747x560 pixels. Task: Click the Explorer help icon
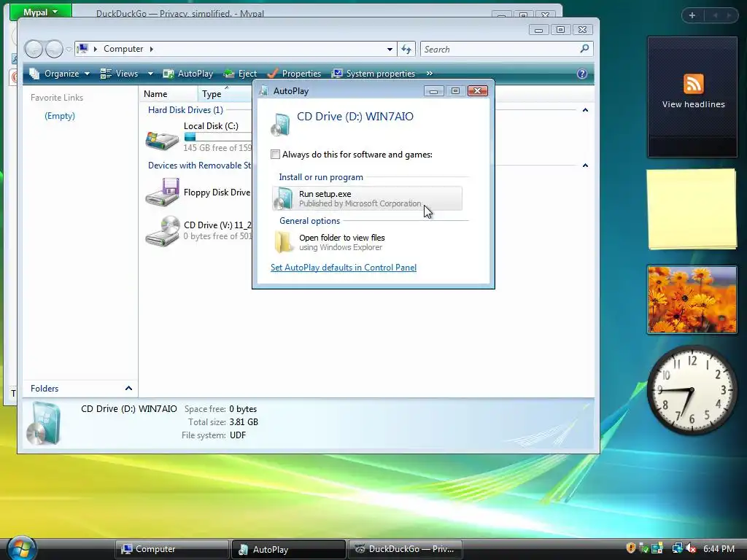(581, 74)
